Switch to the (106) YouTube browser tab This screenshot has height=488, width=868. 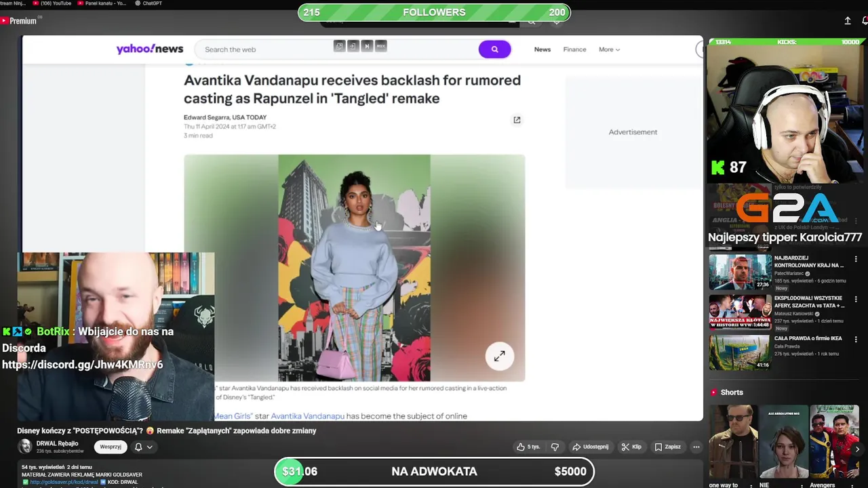point(52,3)
